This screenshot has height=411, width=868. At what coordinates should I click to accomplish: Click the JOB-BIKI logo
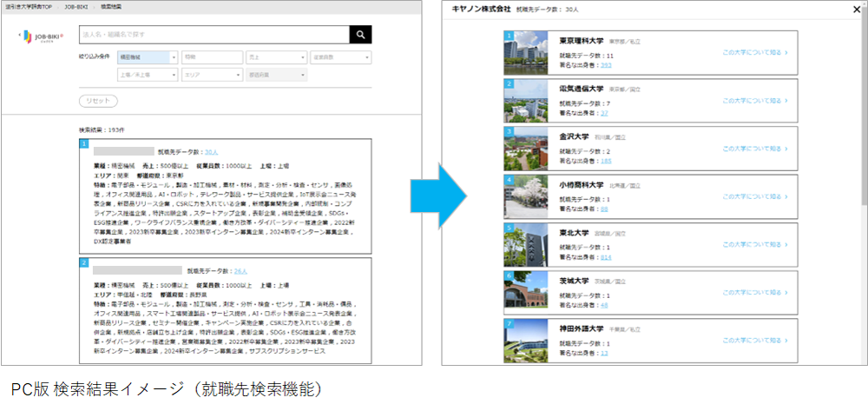tap(42, 36)
